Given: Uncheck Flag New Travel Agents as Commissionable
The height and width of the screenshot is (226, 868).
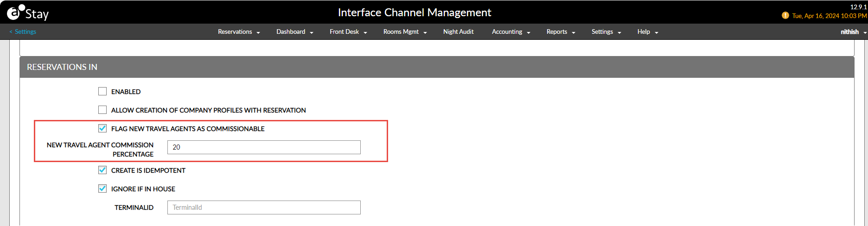Looking at the screenshot, I should [102, 128].
